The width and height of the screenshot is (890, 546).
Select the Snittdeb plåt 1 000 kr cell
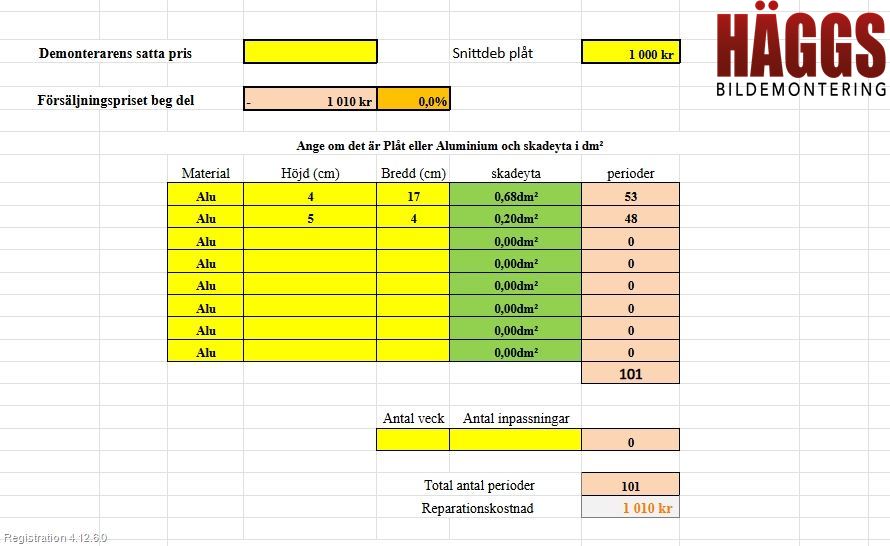631,52
